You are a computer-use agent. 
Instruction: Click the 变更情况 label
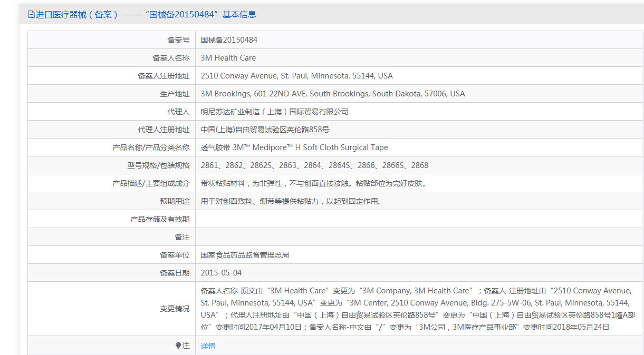click(x=175, y=309)
